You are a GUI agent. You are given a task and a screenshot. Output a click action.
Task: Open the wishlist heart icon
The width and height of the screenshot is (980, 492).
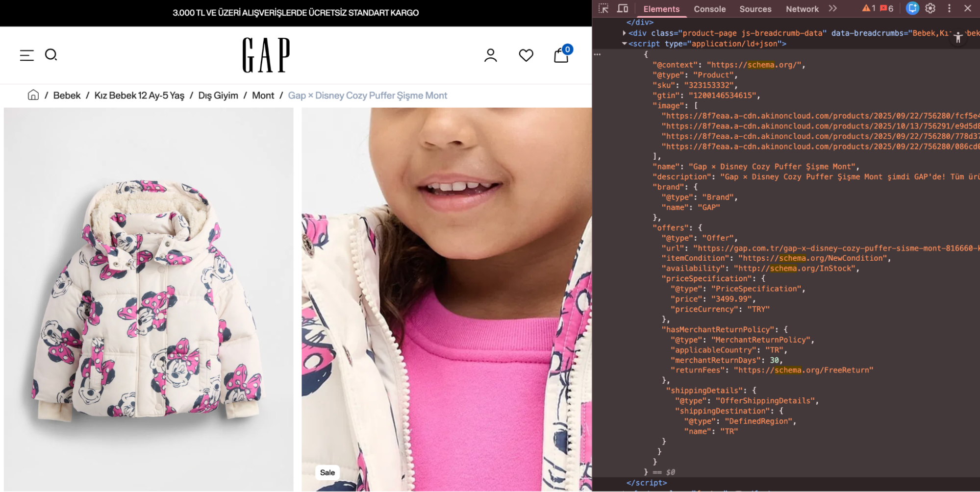pos(526,55)
